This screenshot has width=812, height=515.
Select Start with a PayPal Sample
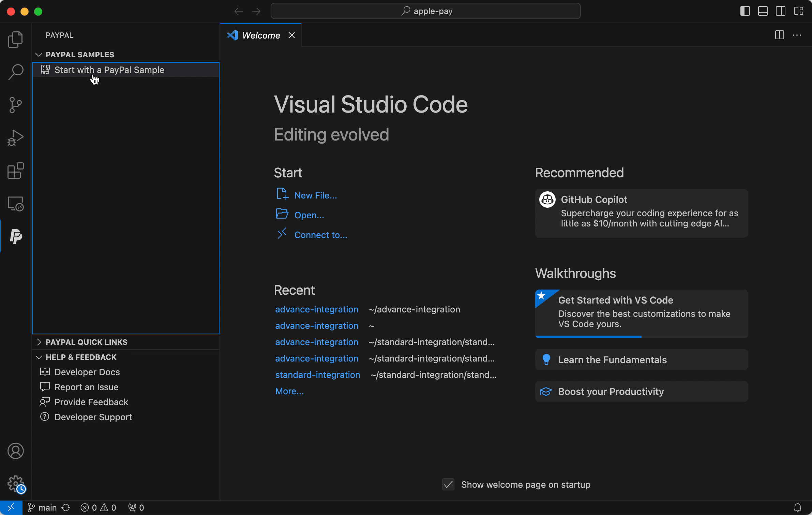pos(109,70)
